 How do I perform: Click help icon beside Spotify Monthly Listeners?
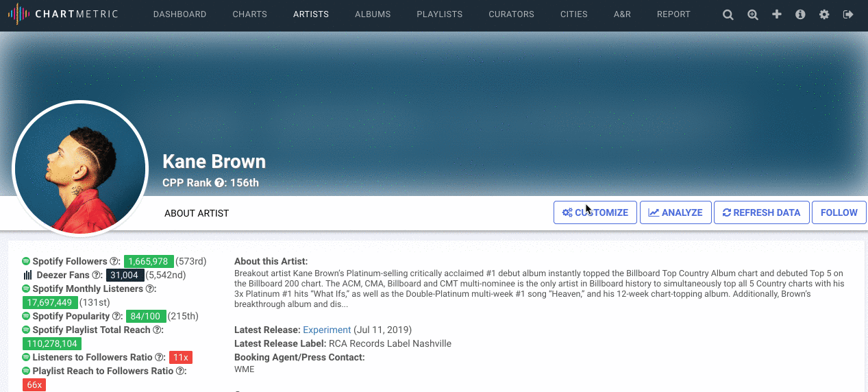pos(151,289)
